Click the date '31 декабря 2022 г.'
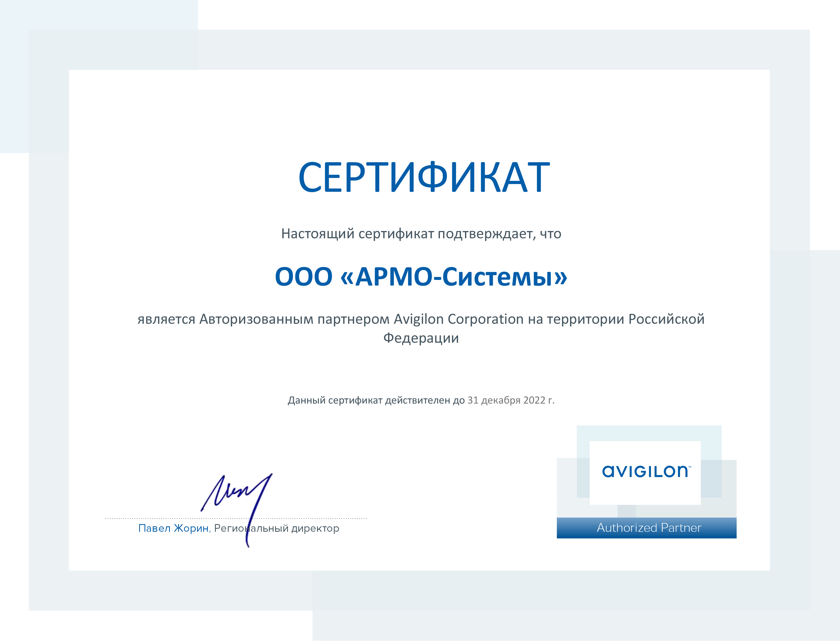The image size is (840, 641). click(x=511, y=400)
